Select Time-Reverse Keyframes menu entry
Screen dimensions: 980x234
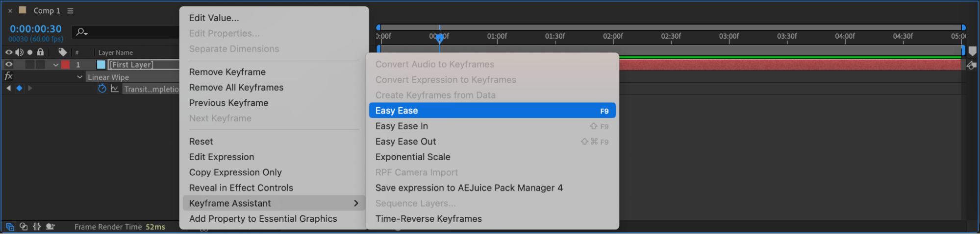[x=428, y=219]
